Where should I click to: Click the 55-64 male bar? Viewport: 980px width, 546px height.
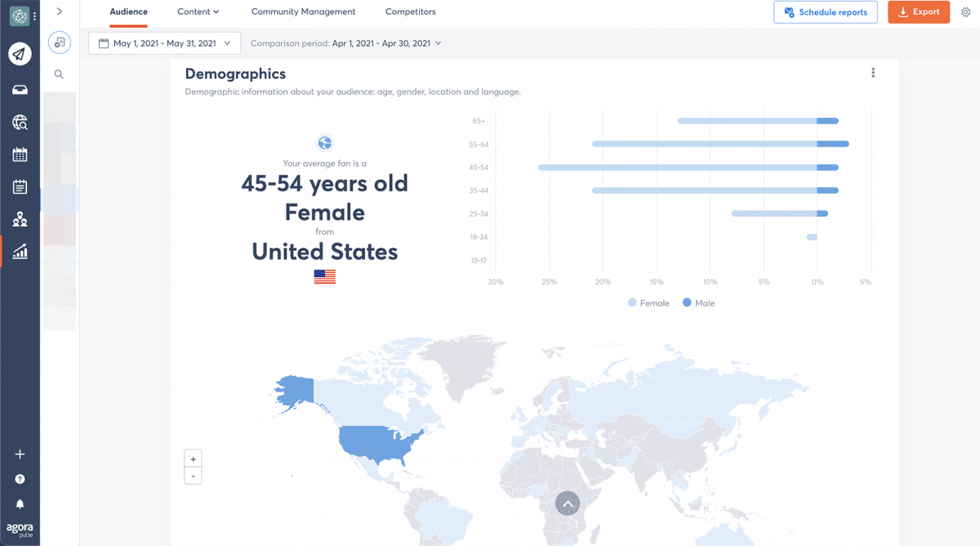tap(833, 144)
